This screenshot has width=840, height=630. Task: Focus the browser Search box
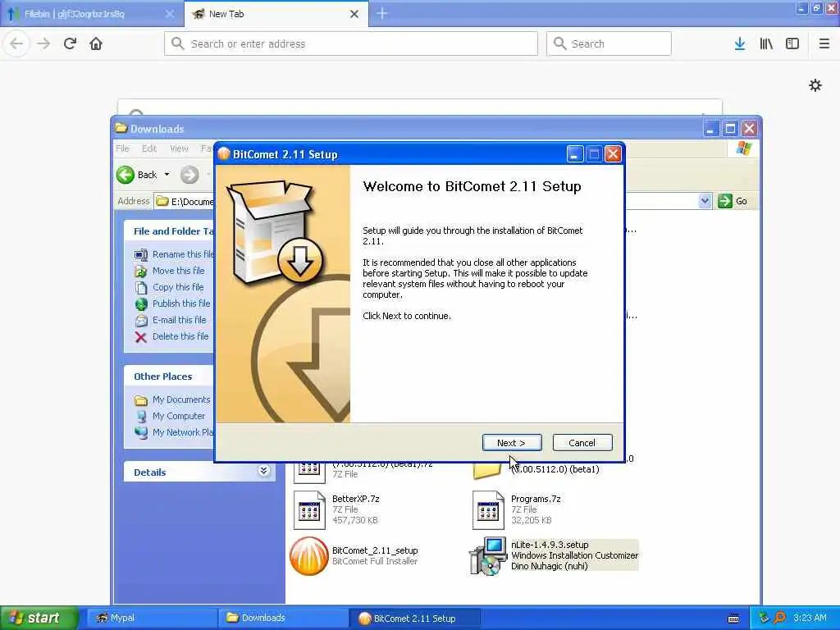click(x=609, y=43)
